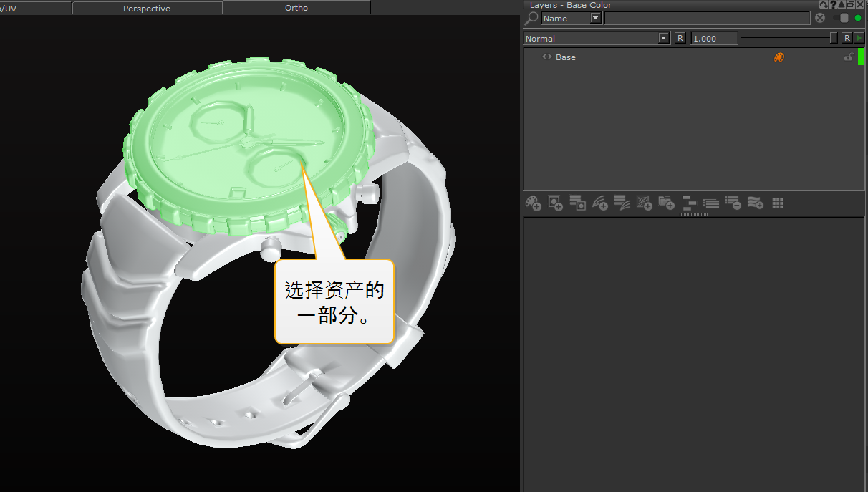Screen dimensions: 868x492
Task: Toggle the layer filter switch
Action: tap(841, 18)
